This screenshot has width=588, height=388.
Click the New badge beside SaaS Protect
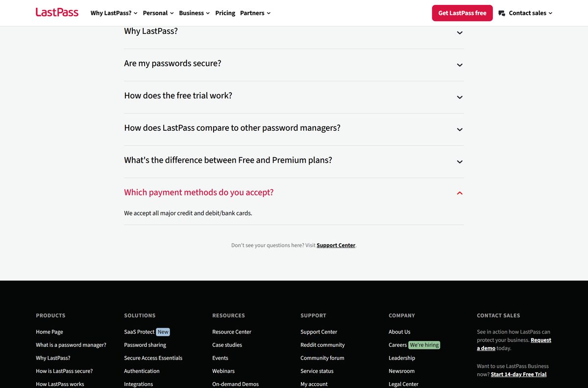[x=163, y=332]
